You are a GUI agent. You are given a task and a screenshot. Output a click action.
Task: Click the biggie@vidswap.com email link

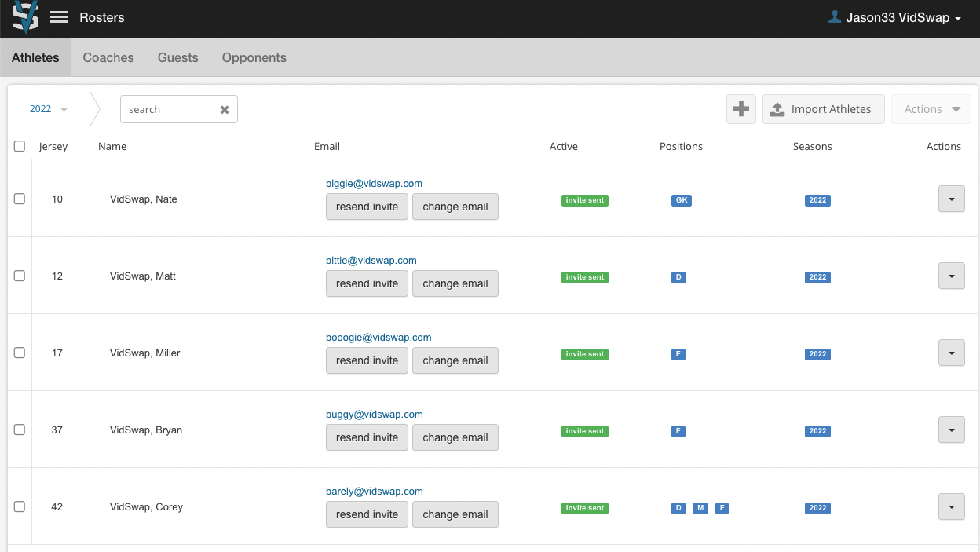(374, 184)
